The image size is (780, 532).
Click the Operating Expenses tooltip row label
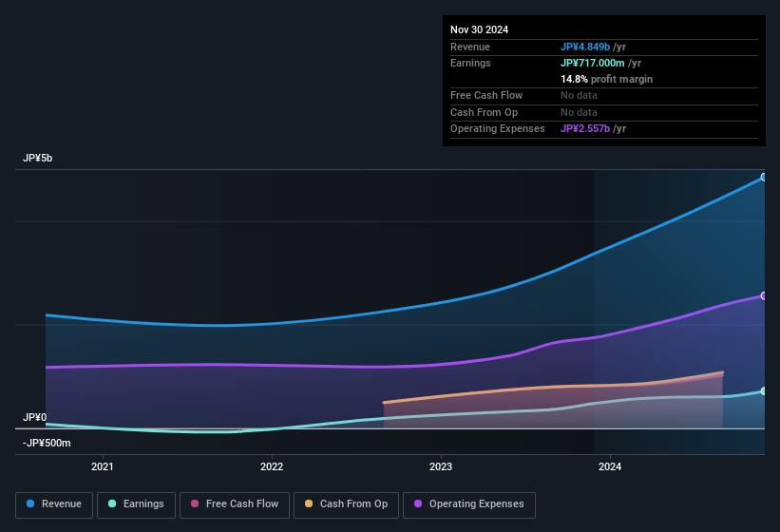[498, 129]
